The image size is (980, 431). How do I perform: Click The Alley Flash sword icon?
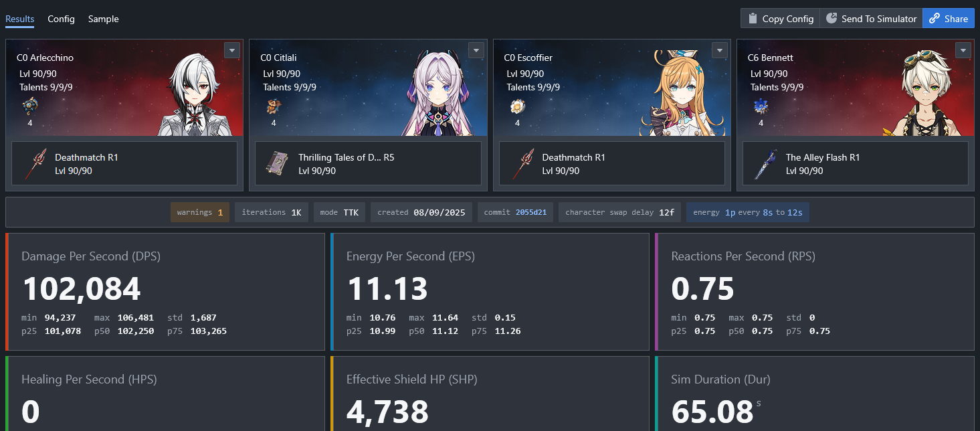(764, 164)
